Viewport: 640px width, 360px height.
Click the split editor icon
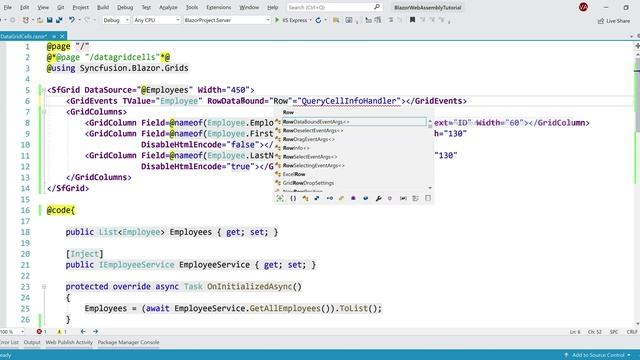pyautogui.click(x=637, y=46)
